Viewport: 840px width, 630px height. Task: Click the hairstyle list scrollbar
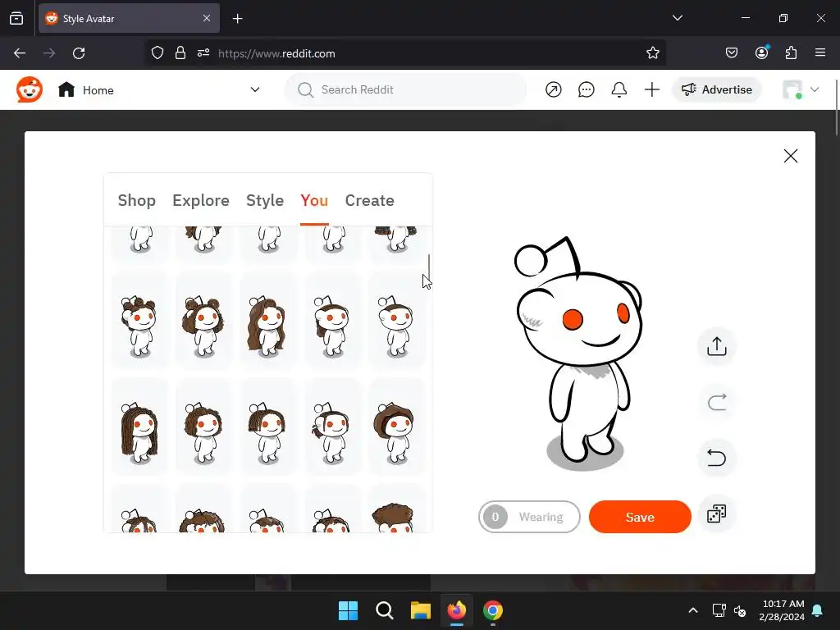428,268
